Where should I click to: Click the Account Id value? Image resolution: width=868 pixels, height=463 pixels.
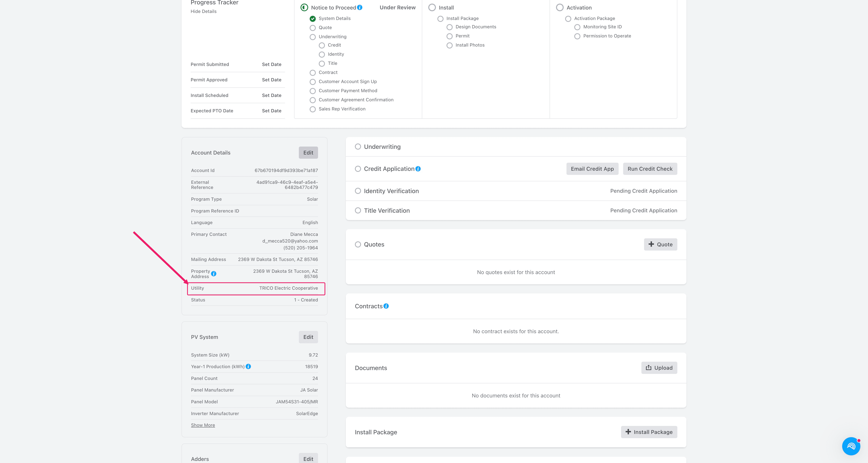point(286,170)
